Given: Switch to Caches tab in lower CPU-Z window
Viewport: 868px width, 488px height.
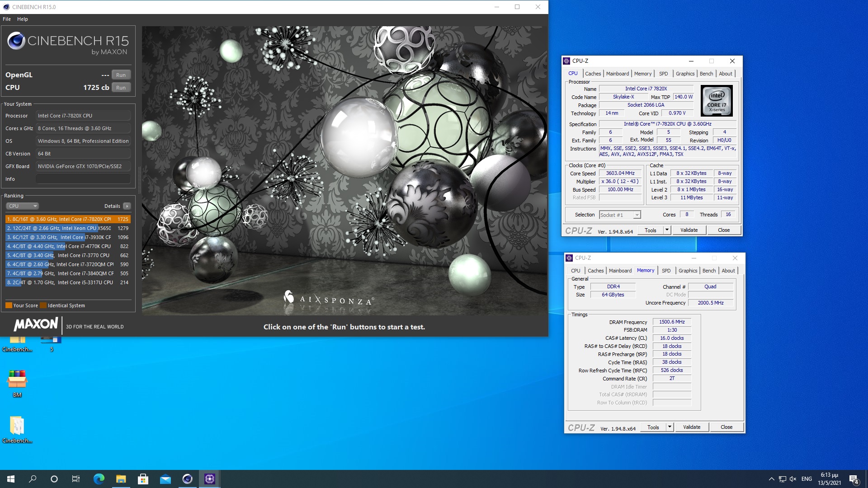Looking at the screenshot, I should coord(595,271).
